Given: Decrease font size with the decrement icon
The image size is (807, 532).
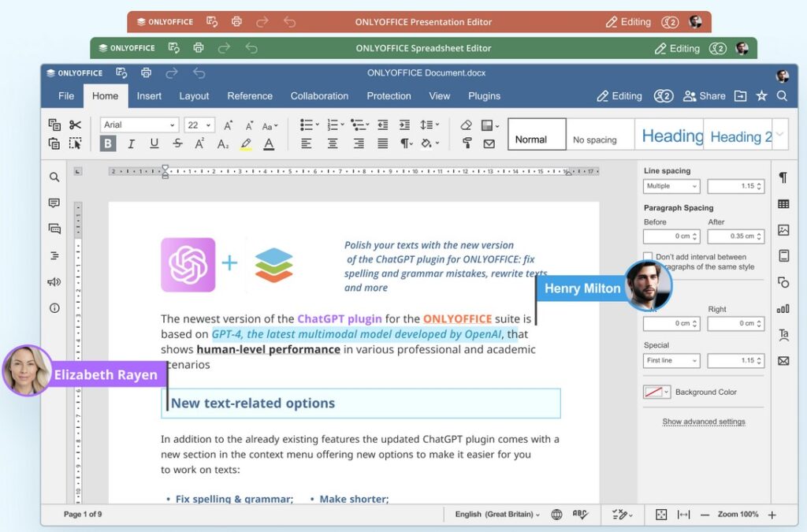Looking at the screenshot, I should click(x=249, y=125).
